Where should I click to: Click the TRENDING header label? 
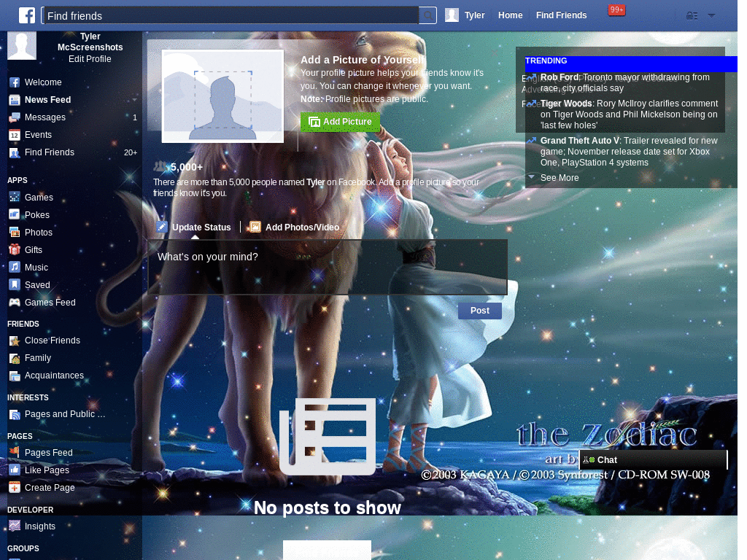point(546,61)
